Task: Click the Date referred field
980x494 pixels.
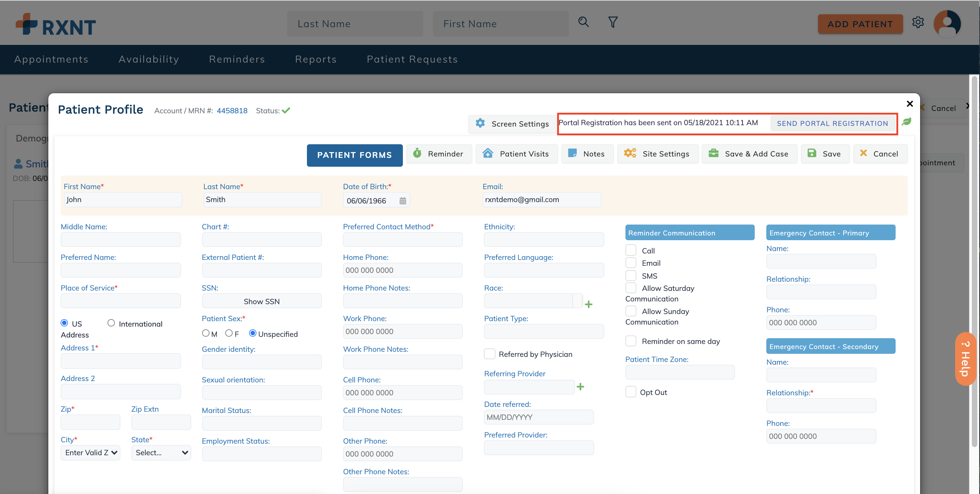Action: coord(538,417)
